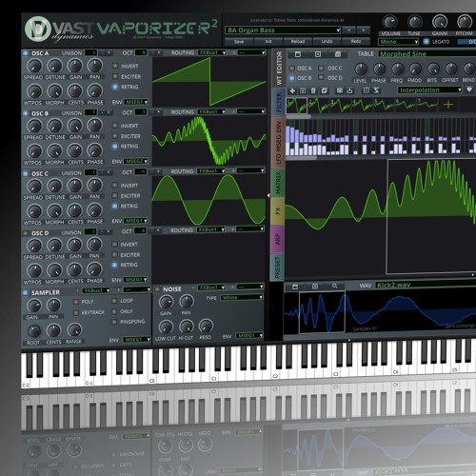Click the VAST Dynamics logo
476x476 pixels.
click(x=38, y=30)
